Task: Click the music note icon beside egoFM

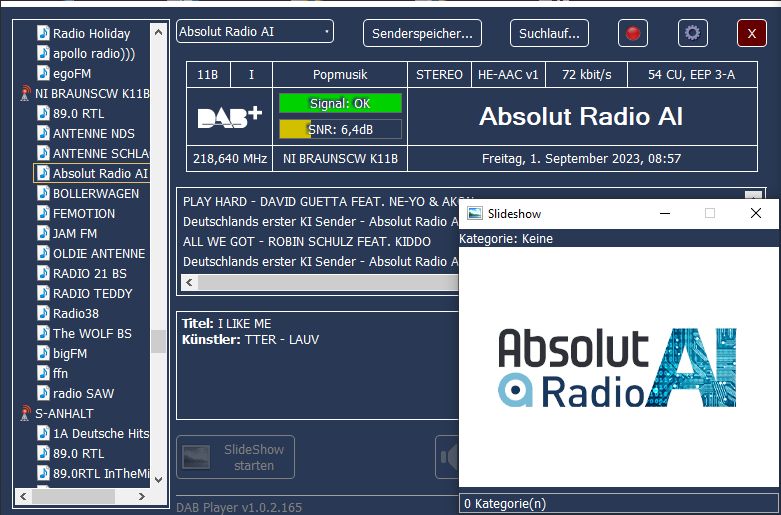Action: click(x=43, y=73)
